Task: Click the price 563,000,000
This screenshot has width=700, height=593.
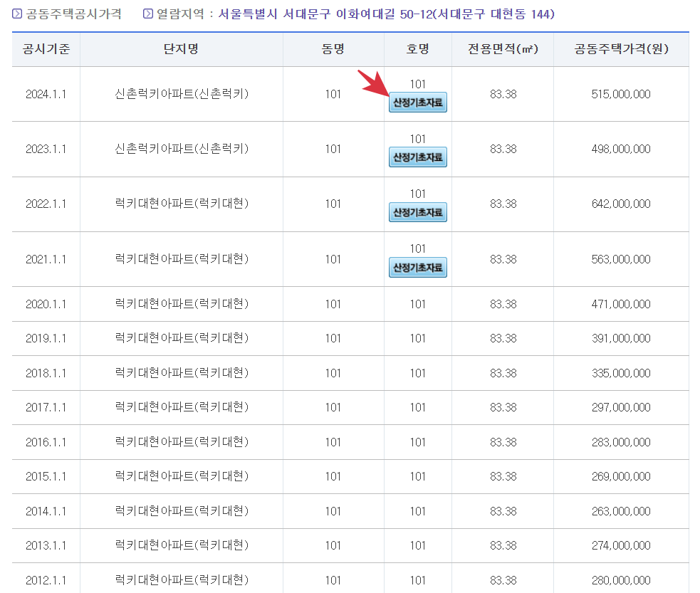Action: [x=621, y=259]
